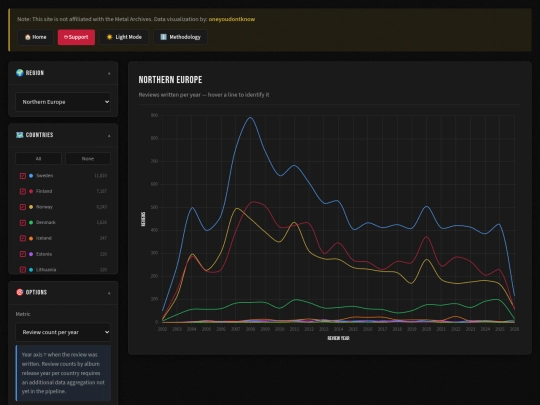This screenshot has width=540, height=405.
Task: Click the blue Sweden line peak near 2008
Action: [x=250, y=118]
